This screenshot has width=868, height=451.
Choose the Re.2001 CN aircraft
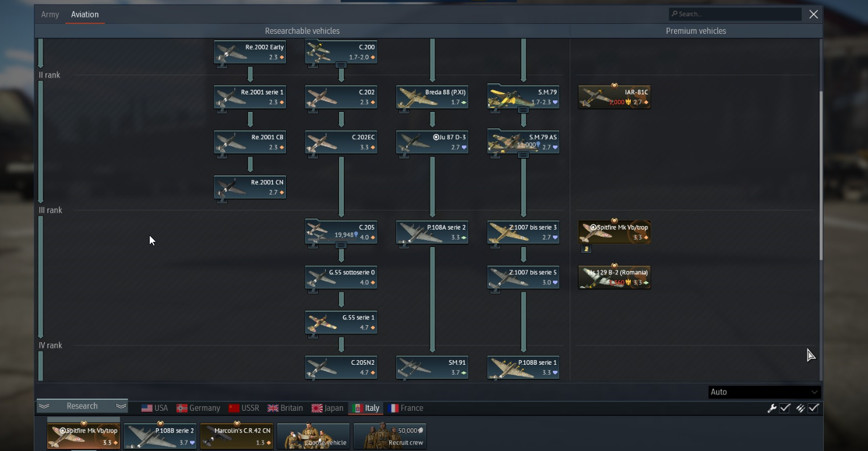click(x=250, y=188)
